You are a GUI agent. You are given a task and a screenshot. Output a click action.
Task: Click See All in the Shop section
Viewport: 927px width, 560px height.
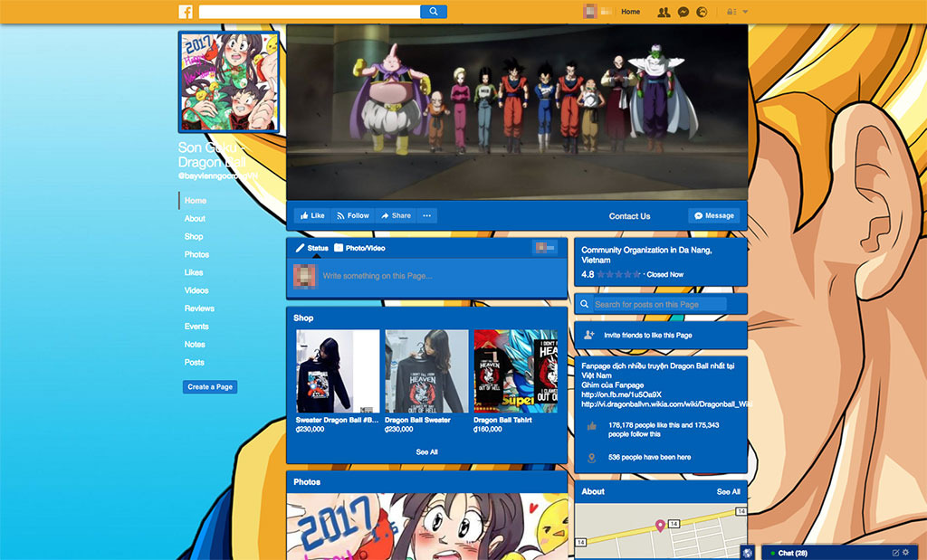[x=427, y=452]
